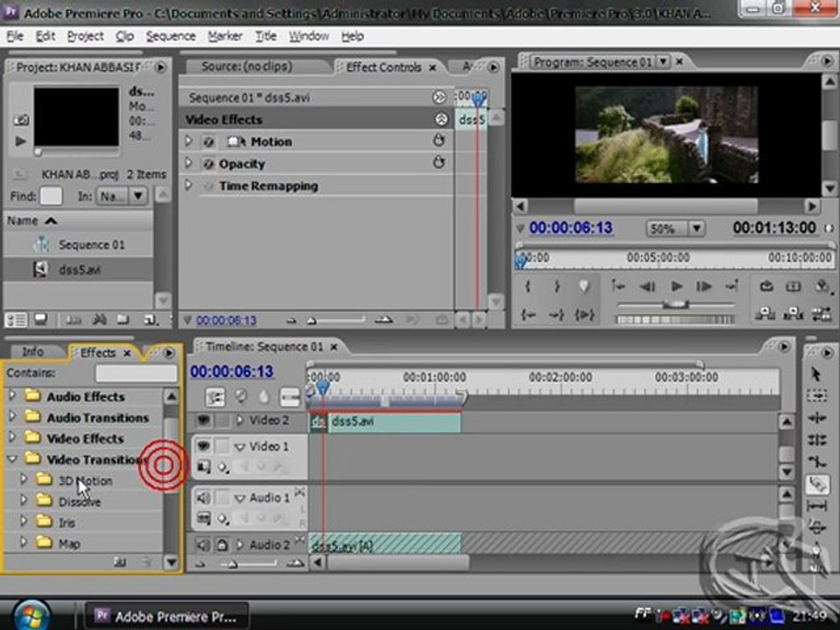Viewport: 840px width, 630px height.
Task: Adjust the Effect Controls zoom slider
Action: (x=311, y=321)
